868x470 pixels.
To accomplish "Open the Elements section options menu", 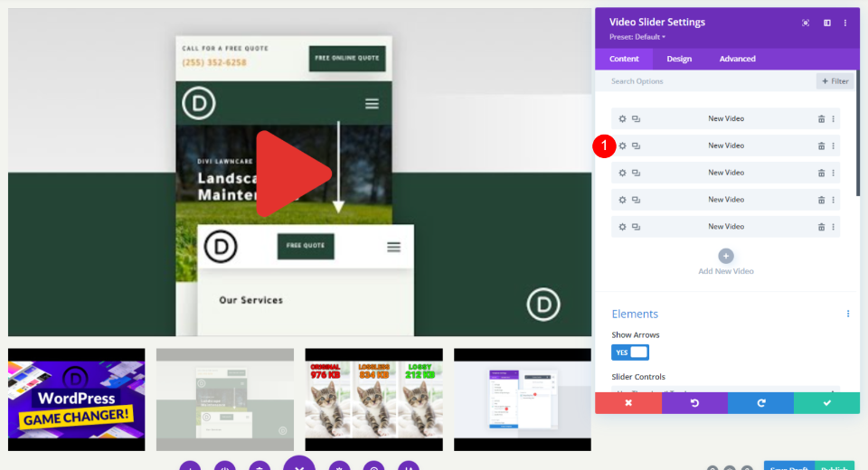I will tap(848, 314).
